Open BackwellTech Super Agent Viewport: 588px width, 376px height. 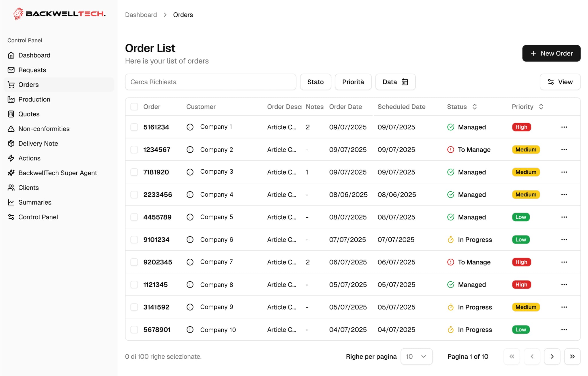point(59,173)
